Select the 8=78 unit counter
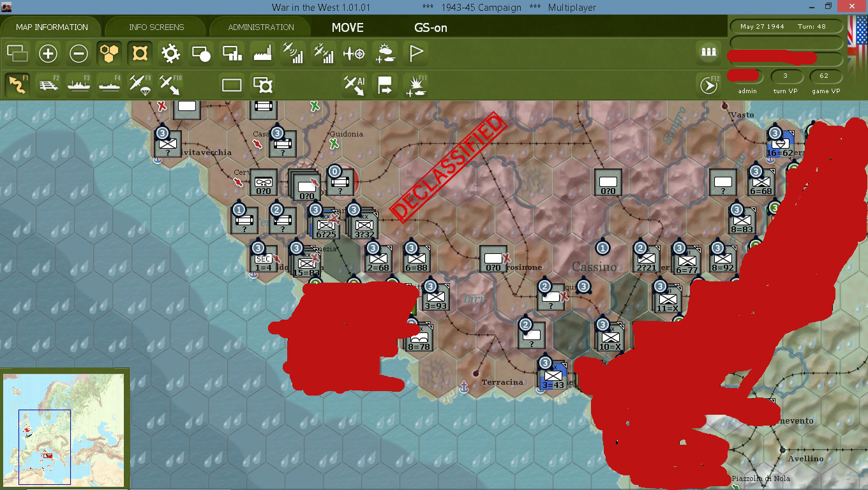 pos(418,337)
